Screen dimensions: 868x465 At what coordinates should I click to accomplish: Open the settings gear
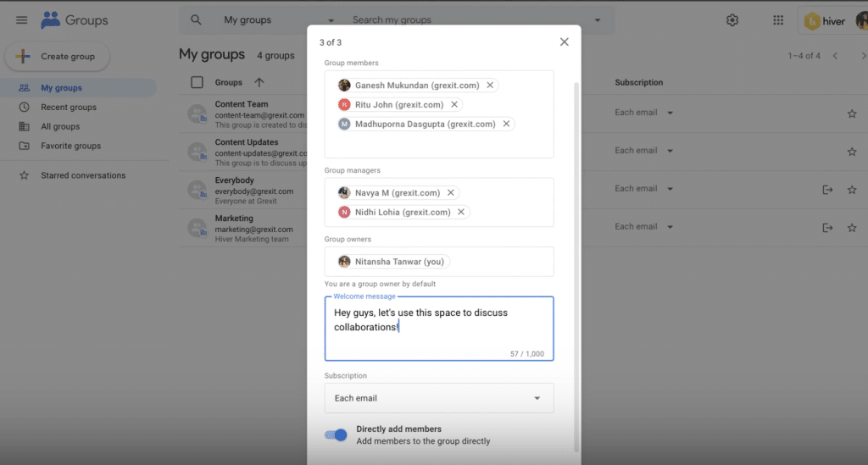click(732, 20)
